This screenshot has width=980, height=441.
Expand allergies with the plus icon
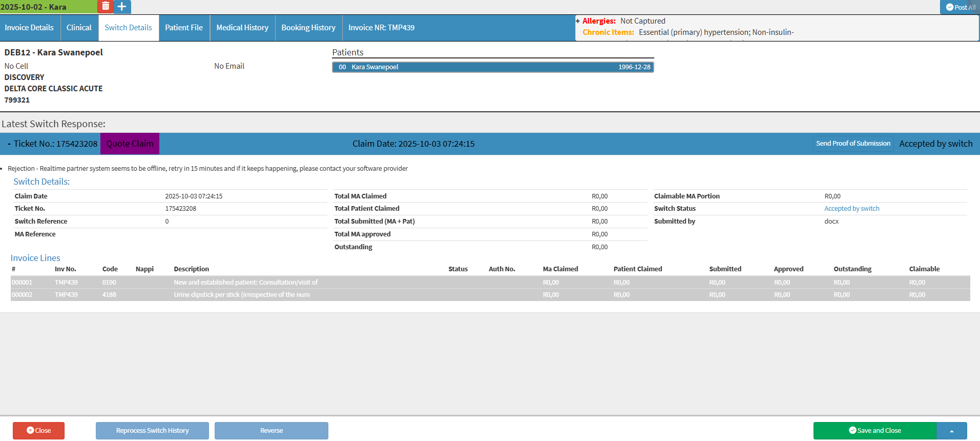click(x=578, y=21)
